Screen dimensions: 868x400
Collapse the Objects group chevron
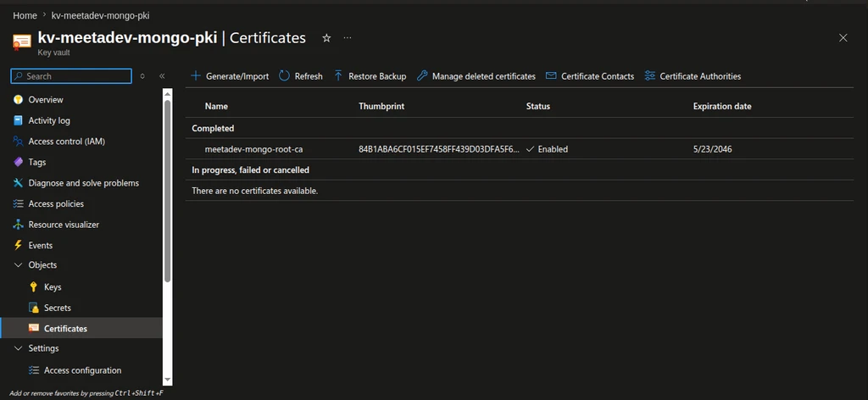18,265
